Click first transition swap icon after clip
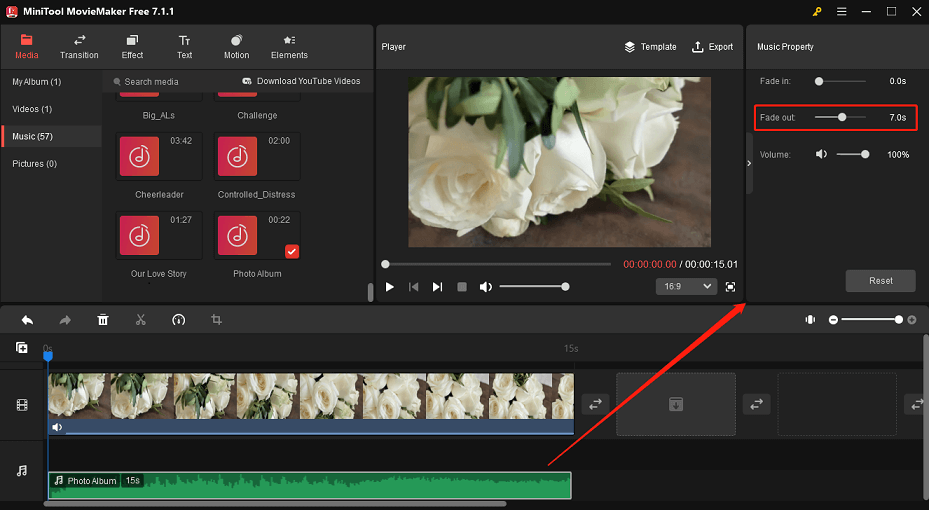Viewport: 929px width, 510px height. tap(595, 404)
